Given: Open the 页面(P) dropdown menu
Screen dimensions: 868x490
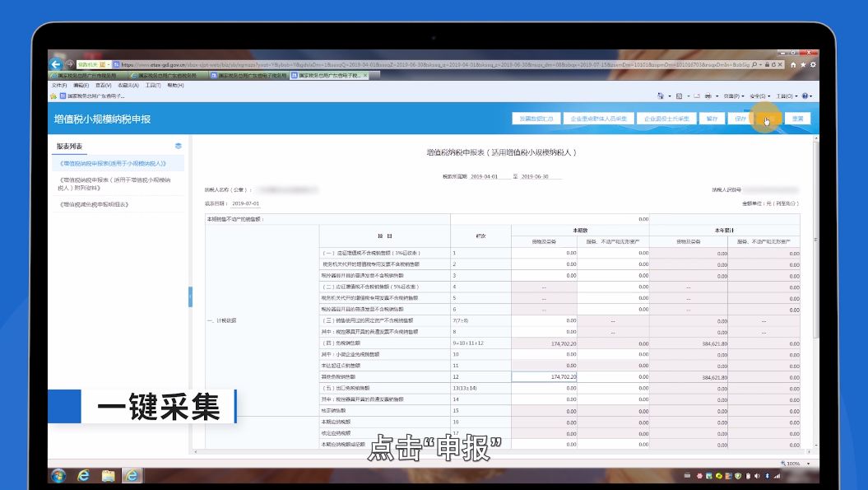Looking at the screenshot, I should tap(734, 96).
